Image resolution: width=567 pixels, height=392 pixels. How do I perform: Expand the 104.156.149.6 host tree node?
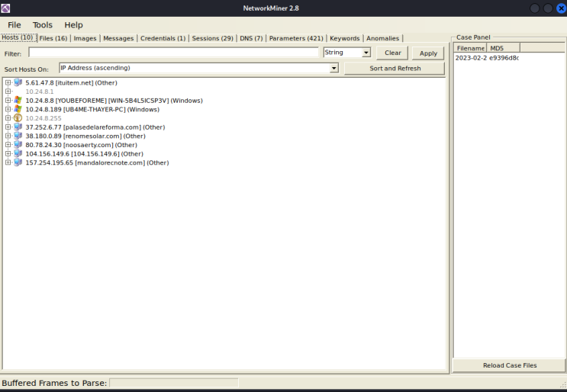(x=8, y=153)
